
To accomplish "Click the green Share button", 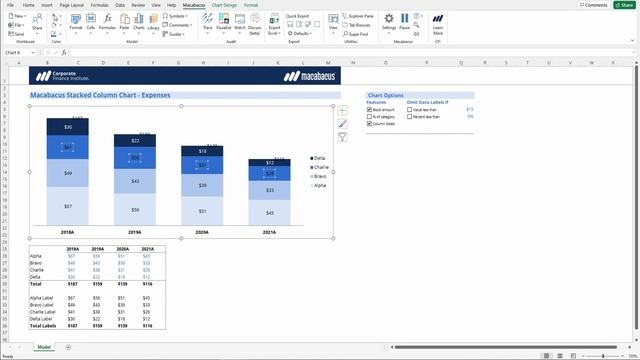I will point(624,5).
